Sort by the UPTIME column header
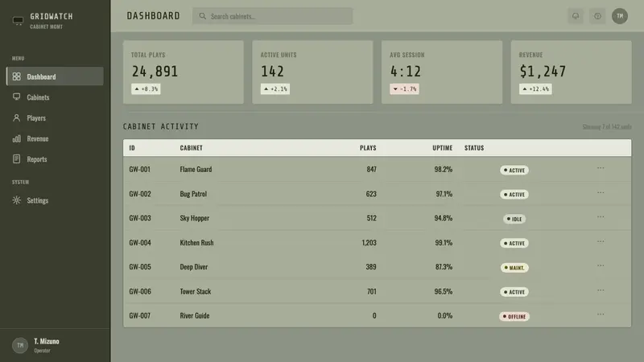The width and height of the screenshot is (644, 362). [442, 148]
